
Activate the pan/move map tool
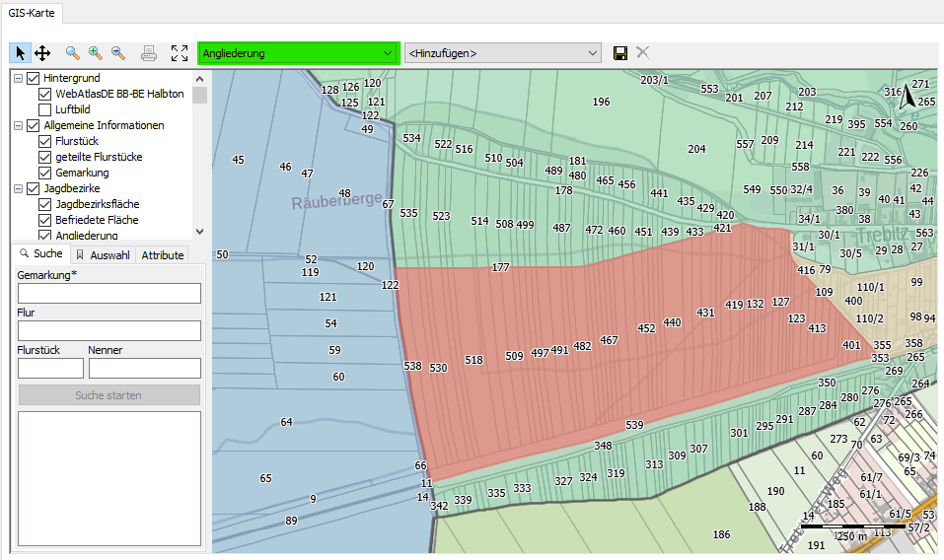[42, 53]
